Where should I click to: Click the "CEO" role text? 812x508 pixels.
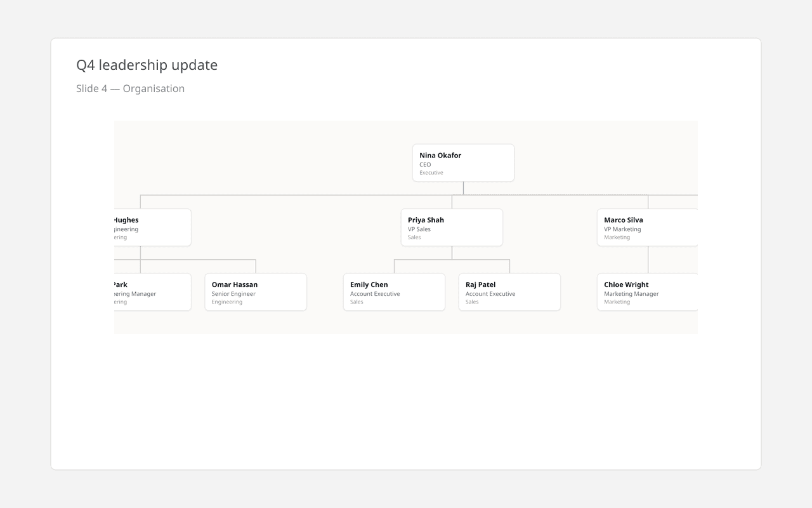425,164
